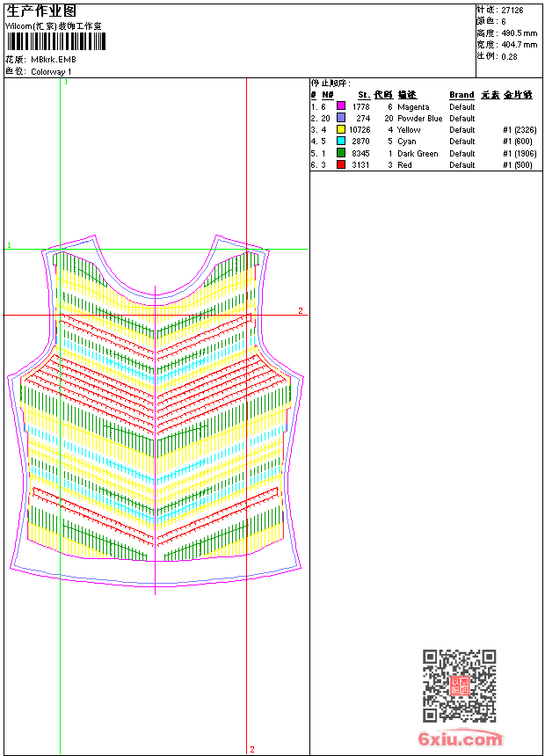Click the QR code image
Screen dimensions: 545x756
[459, 686]
